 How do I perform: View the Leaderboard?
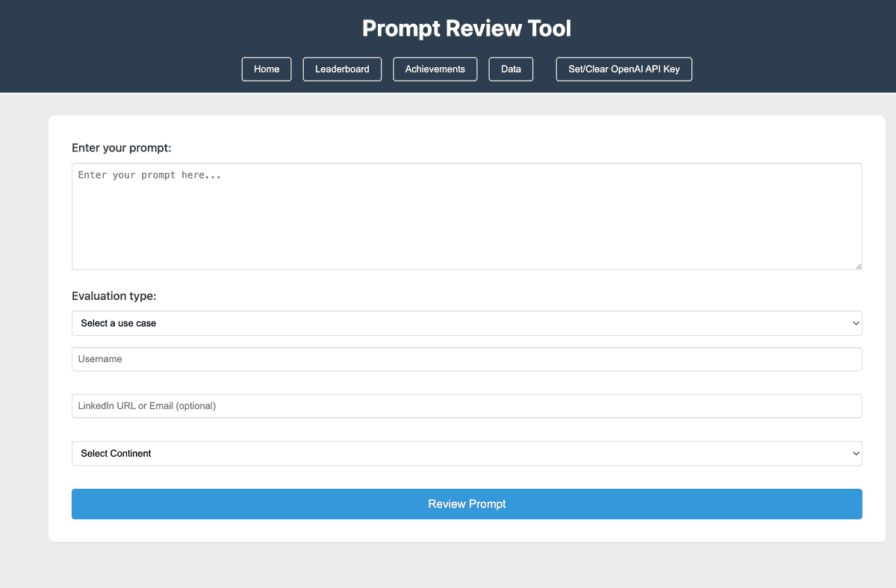click(x=342, y=69)
